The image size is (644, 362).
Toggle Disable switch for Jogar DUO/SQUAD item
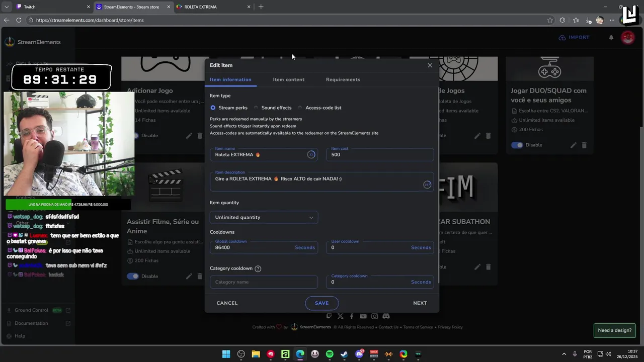coord(517,145)
